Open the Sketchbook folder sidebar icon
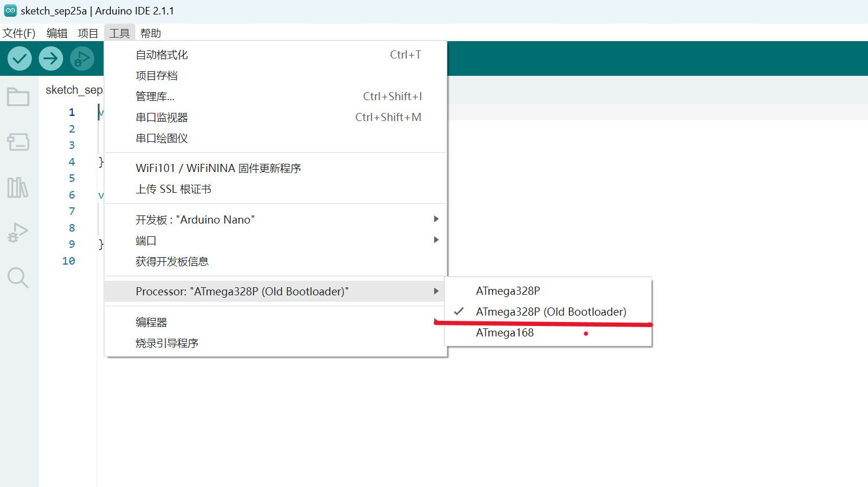Image resolution: width=868 pixels, height=487 pixels. click(x=18, y=97)
